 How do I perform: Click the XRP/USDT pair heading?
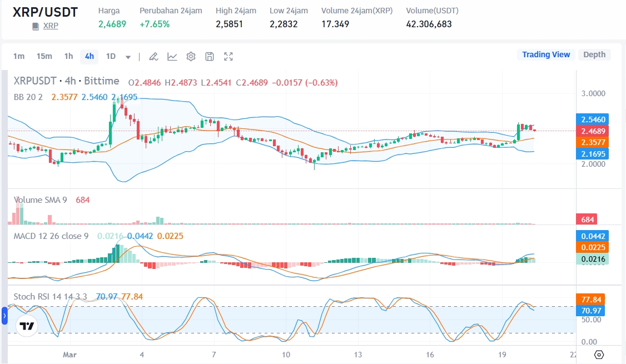[x=45, y=12]
